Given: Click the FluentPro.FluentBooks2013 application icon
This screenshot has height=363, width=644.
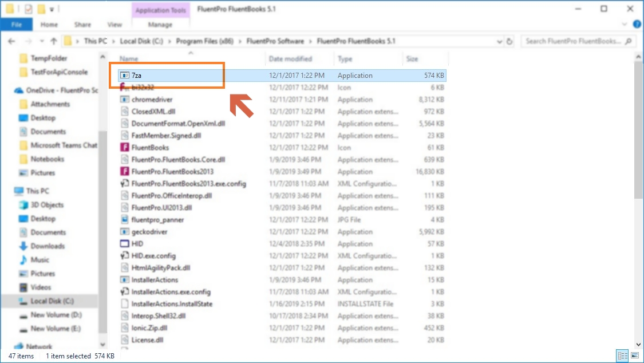Looking at the screenshot, I should (x=124, y=171).
